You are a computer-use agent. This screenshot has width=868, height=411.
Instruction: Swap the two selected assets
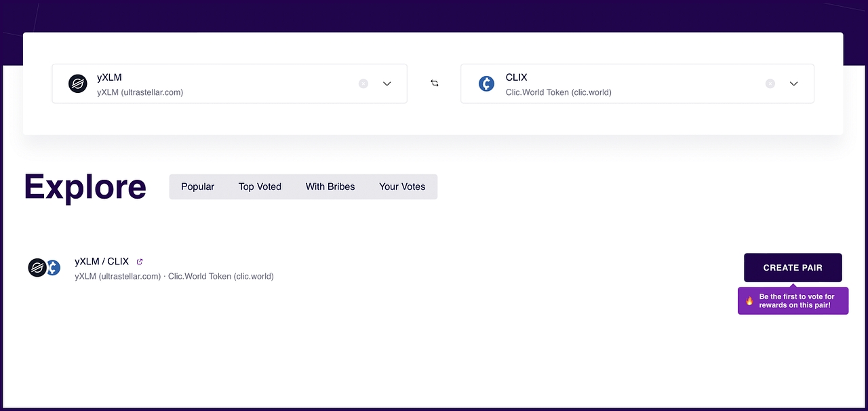tap(435, 83)
